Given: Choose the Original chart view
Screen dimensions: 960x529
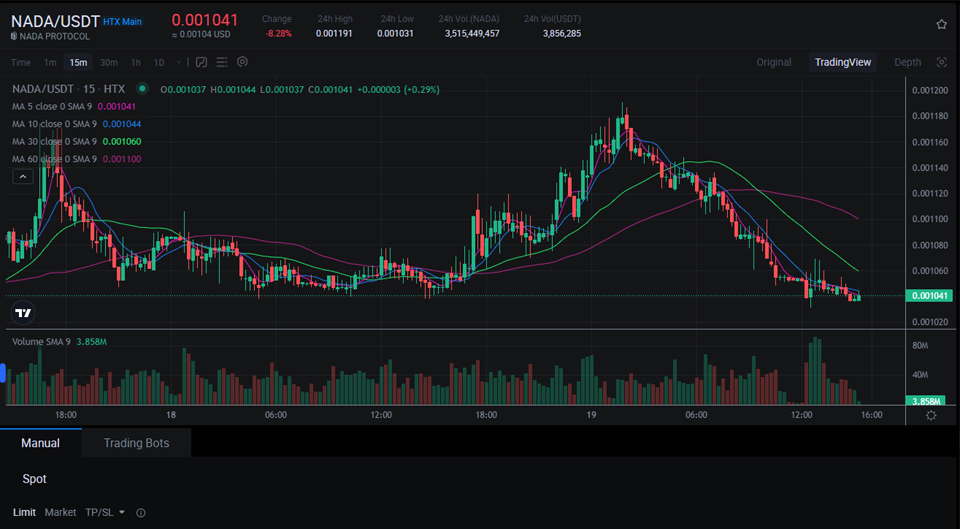Looking at the screenshot, I should pyautogui.click(x=773, y=62).
